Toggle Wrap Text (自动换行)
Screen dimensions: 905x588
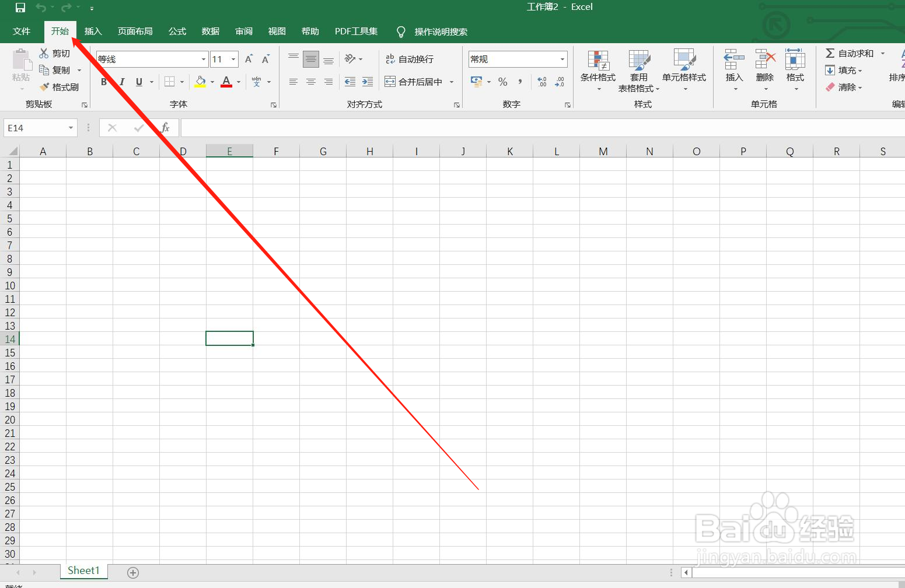[410, 59]
